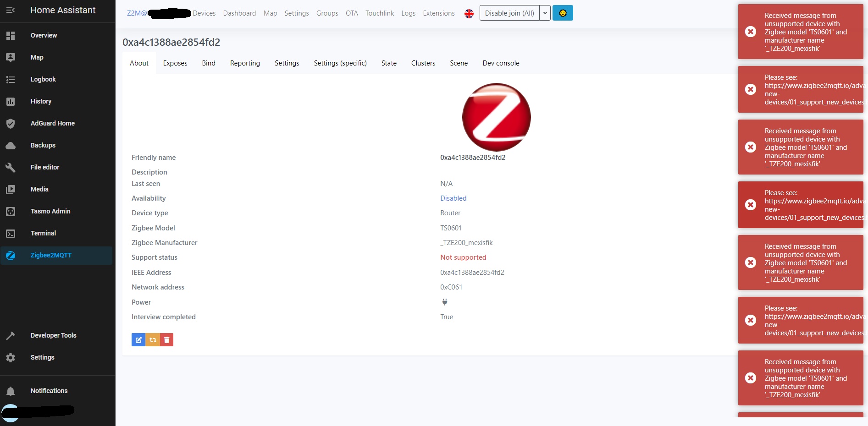Collapse the Home Assistant sidebar
Screen dimensions: 868x426
tap(11, 10)
